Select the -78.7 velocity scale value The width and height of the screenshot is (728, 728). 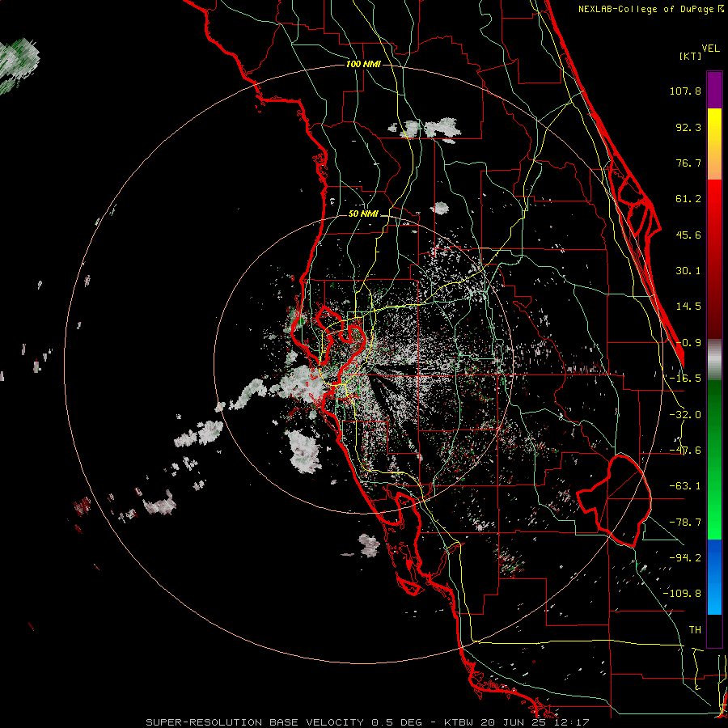685,523
